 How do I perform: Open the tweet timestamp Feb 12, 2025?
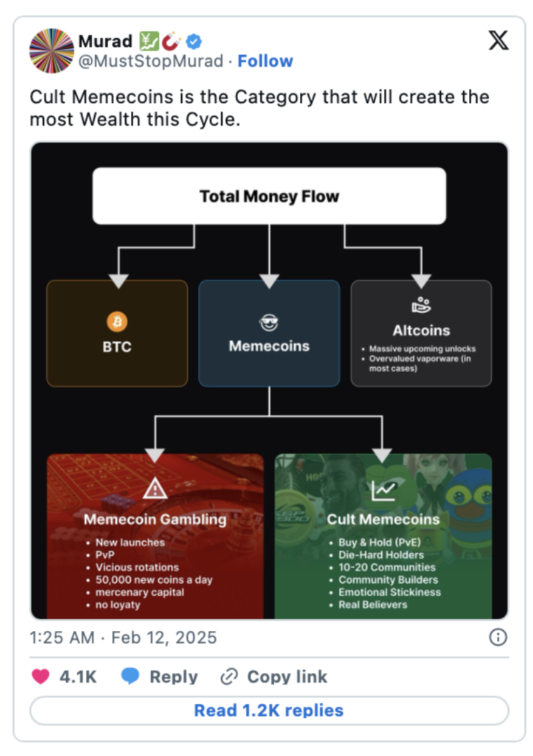[x=123, y=637]
